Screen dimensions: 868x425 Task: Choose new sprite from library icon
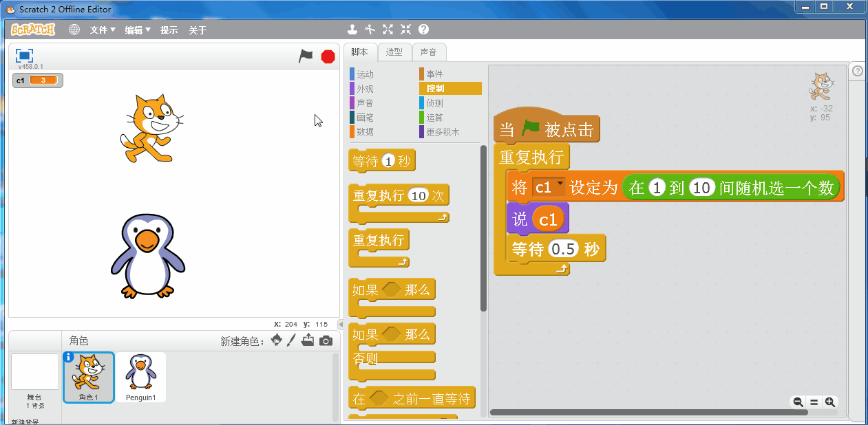click(x=277, y=340)
